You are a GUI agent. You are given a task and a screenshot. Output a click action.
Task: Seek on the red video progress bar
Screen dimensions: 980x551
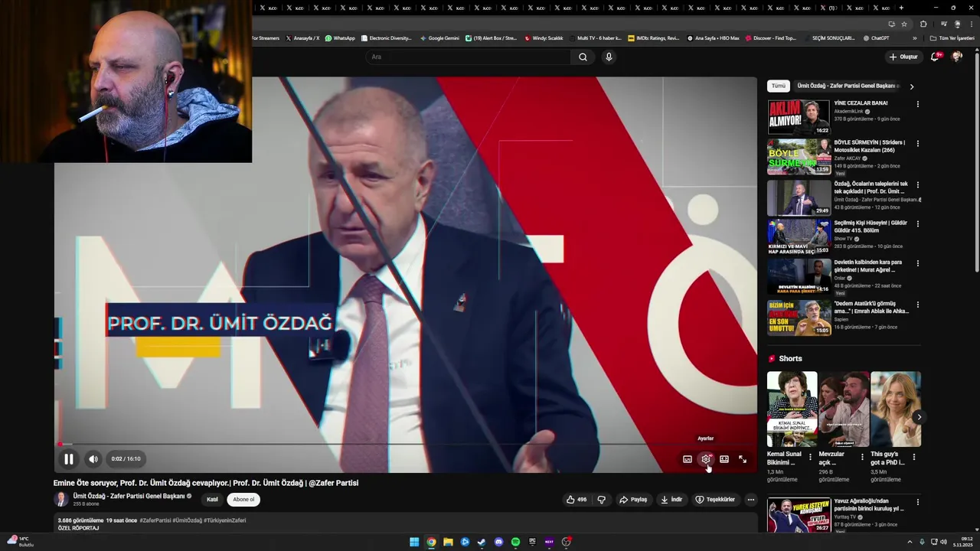406,444
